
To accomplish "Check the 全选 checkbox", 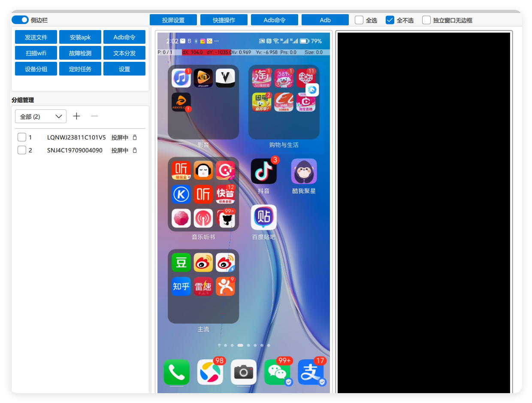I will [359, 20].
